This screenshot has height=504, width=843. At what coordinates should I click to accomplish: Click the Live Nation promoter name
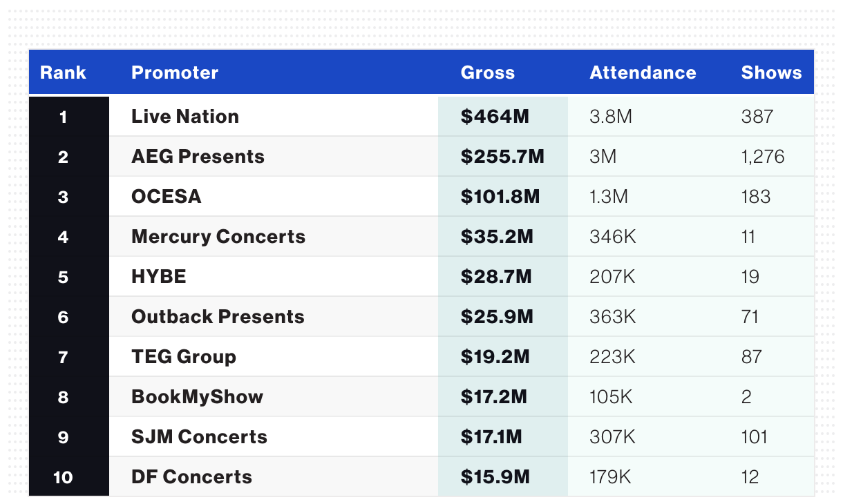coord(185,116)
